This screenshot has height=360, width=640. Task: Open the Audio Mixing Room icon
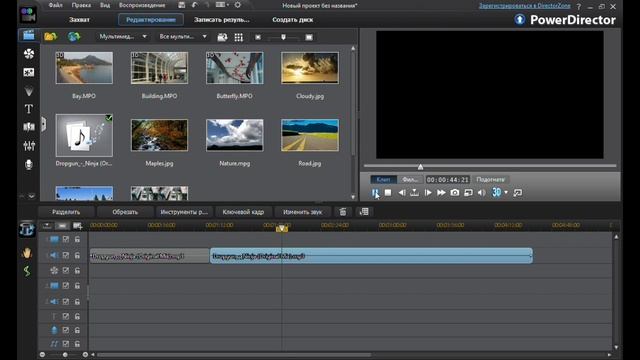[29, 146]
